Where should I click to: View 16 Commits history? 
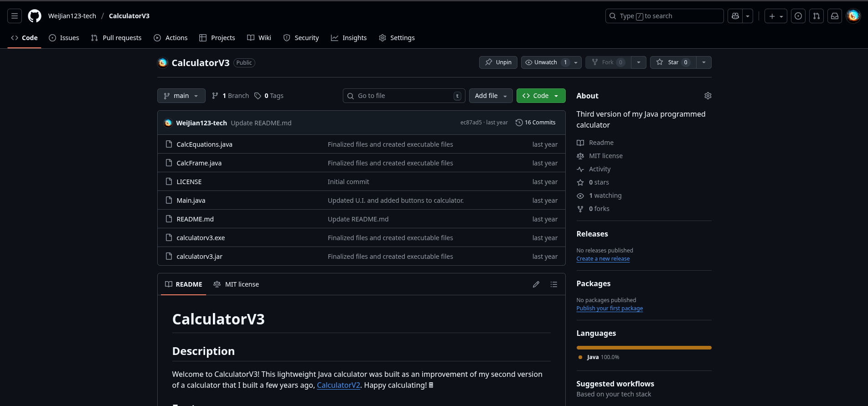pyautogui.click(x=535, y=123)
